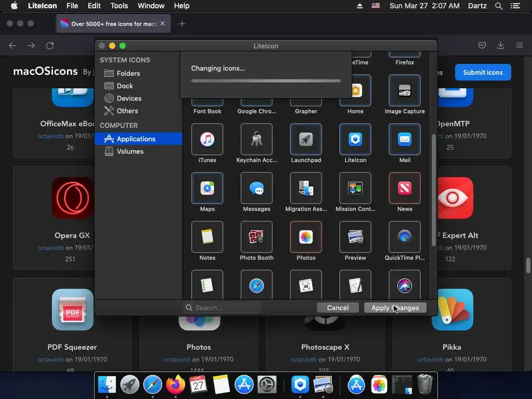
Task: Open the Window menu
Action: [151, 6]
